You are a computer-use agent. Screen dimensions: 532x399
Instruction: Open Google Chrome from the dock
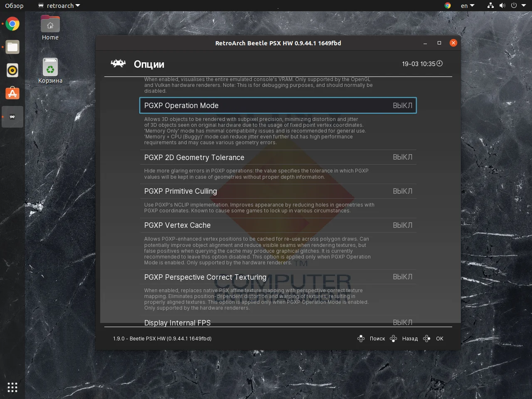click(12, 24)
